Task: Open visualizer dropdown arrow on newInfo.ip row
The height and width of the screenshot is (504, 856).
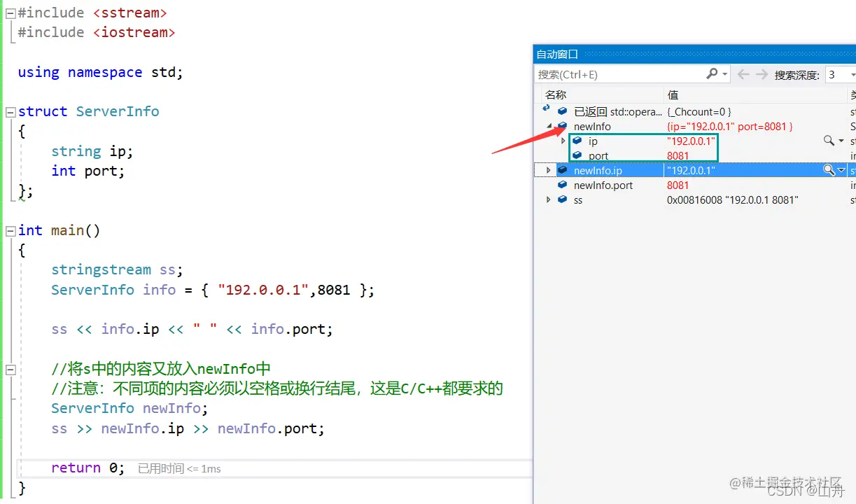Action: tap(841, 170)
